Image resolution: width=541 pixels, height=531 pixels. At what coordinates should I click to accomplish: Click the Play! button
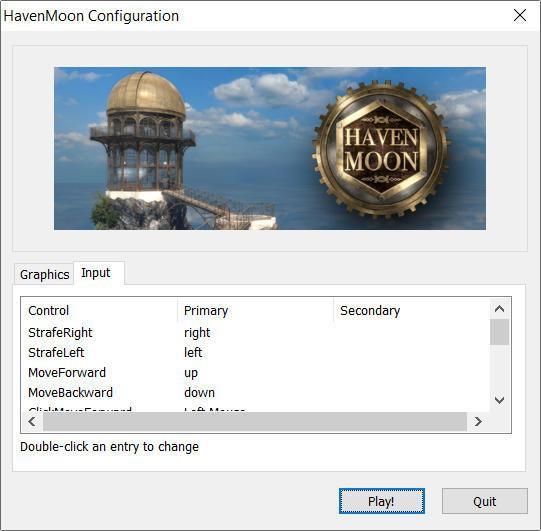click(x=382, y=501)
